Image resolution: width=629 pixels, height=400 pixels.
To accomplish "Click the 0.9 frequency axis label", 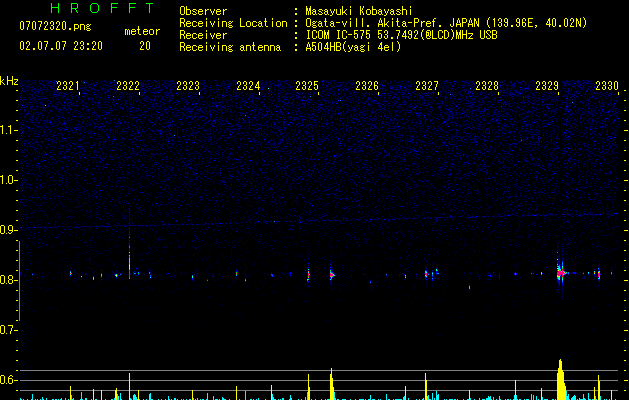I will click(x=8, y=230).
